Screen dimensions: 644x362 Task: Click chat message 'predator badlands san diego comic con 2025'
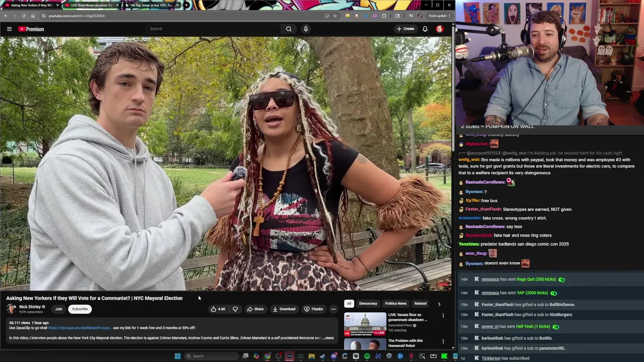coord(525,244)
